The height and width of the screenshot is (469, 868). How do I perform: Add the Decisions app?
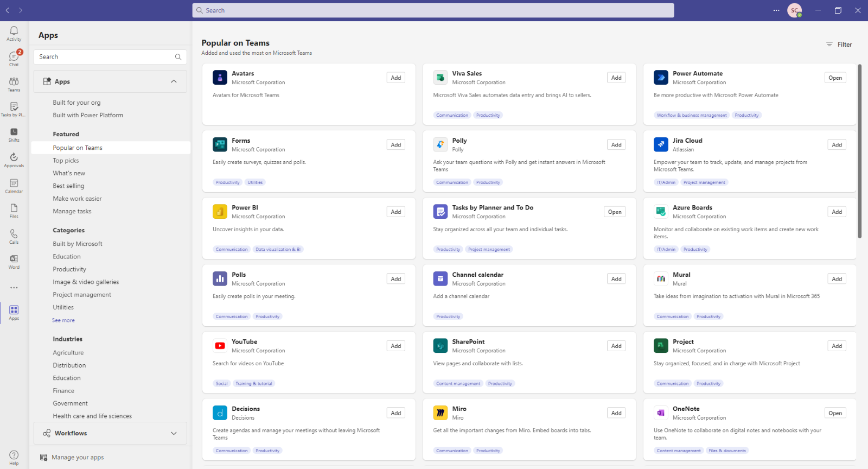(396, 413)
